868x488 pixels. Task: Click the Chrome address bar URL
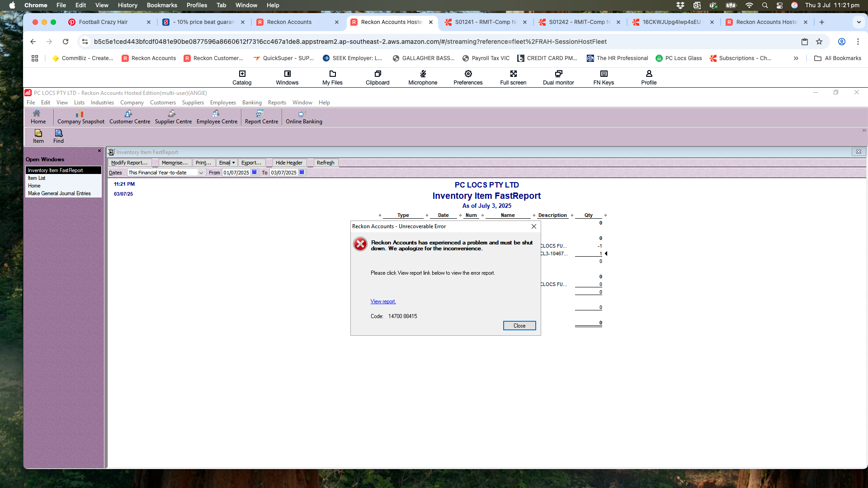pos(350,42)
